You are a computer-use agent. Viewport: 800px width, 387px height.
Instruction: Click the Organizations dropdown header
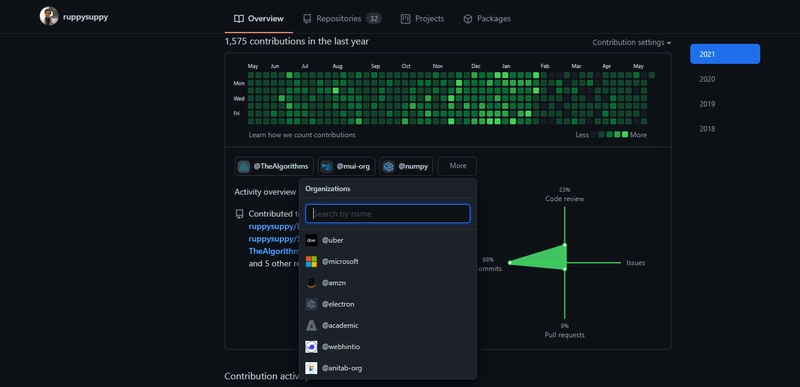(328, 189)
